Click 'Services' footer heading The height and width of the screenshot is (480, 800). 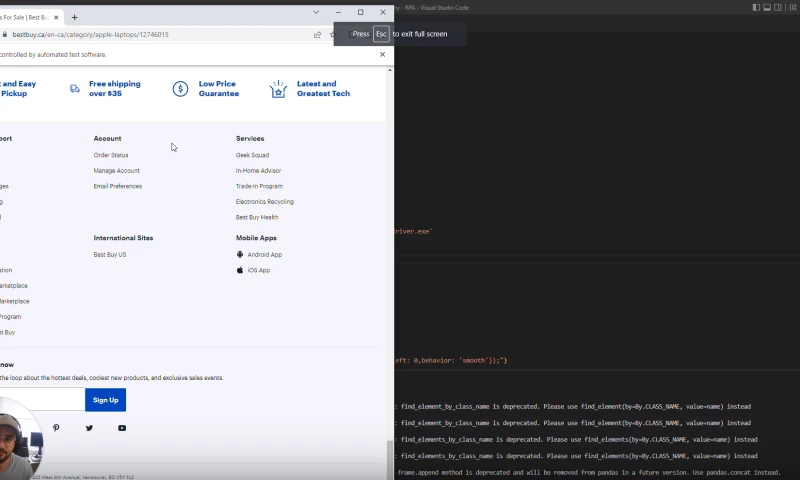pos(250,139)
